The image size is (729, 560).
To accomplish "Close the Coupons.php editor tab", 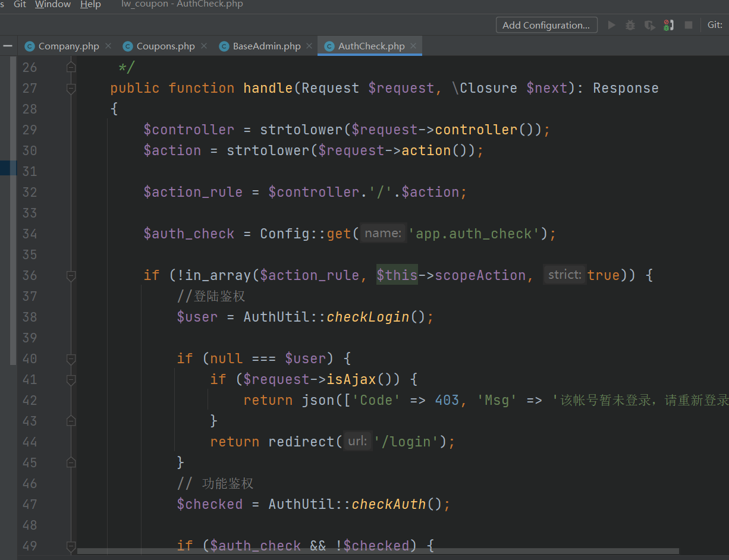I will click(204, 46).
